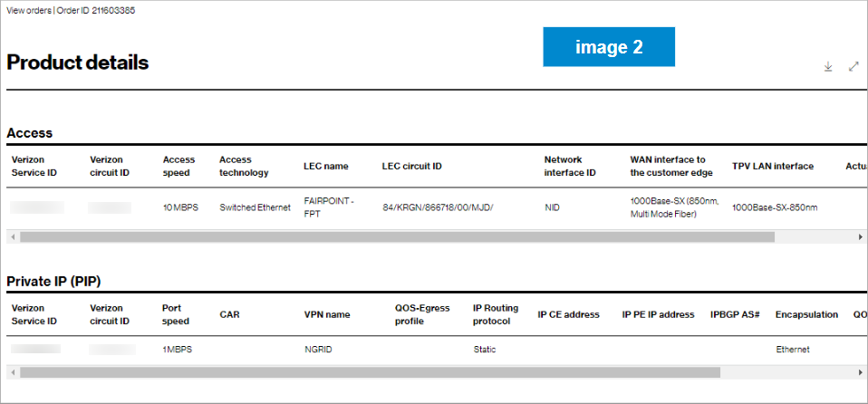Click the Access table horizontal scrollbar thumb
The height and width of the screenshot is (404, 868).
click(x=397, y=236)
